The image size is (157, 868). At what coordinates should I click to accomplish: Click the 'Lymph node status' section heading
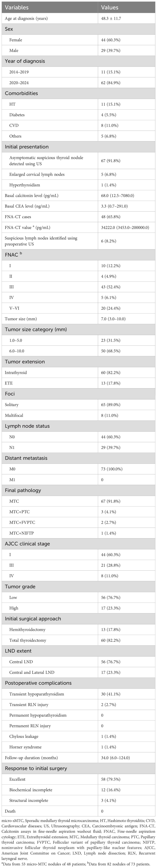click(27, 426)
